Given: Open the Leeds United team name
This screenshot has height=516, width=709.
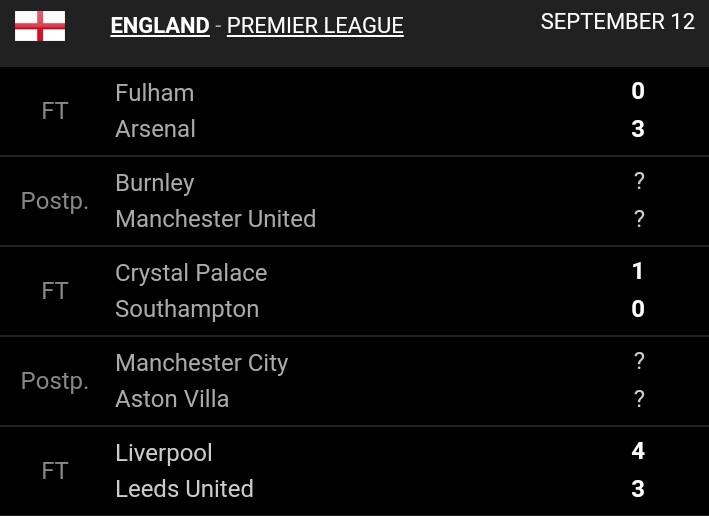Looking at the screenshot, I should pyautogui.click(x=184, y=489).
